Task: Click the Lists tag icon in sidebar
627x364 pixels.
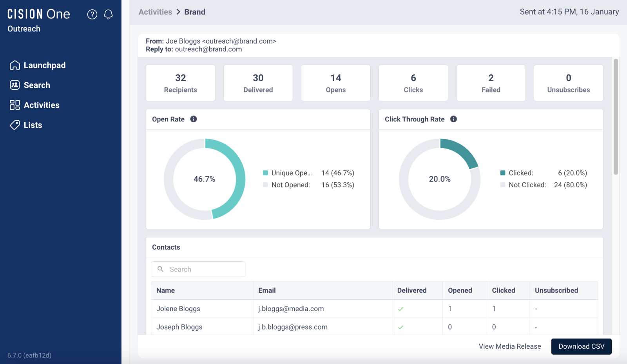Action: point(15,125)
